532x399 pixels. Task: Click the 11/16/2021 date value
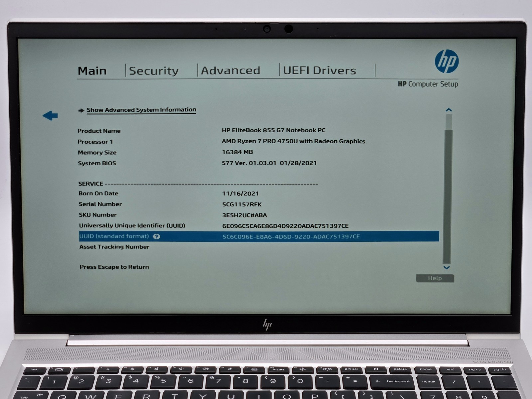click(240, 194)
